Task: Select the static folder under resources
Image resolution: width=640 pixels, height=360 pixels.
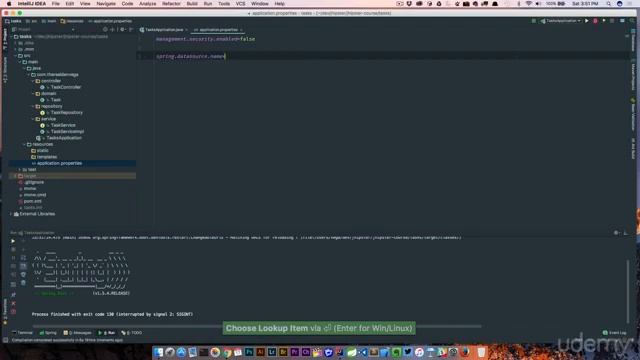Action: (42, 151)
